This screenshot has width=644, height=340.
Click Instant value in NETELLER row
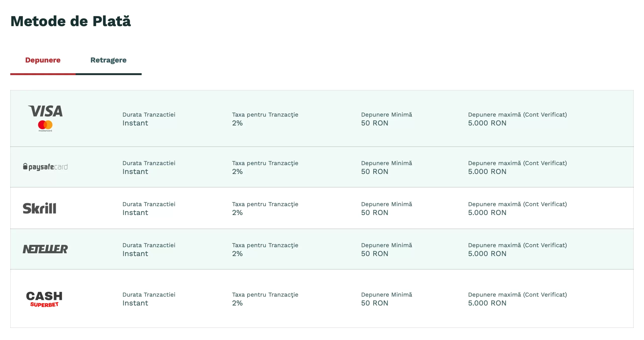(135, 254)
